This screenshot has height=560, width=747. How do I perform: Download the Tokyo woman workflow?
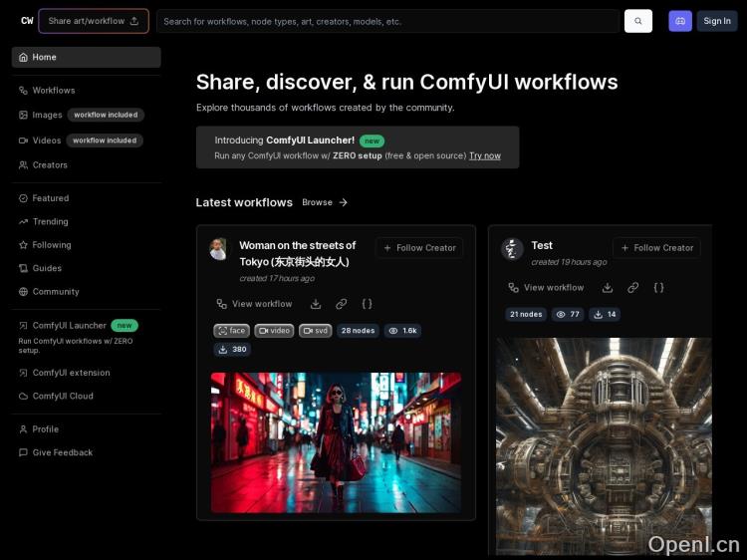coord(316,304)
